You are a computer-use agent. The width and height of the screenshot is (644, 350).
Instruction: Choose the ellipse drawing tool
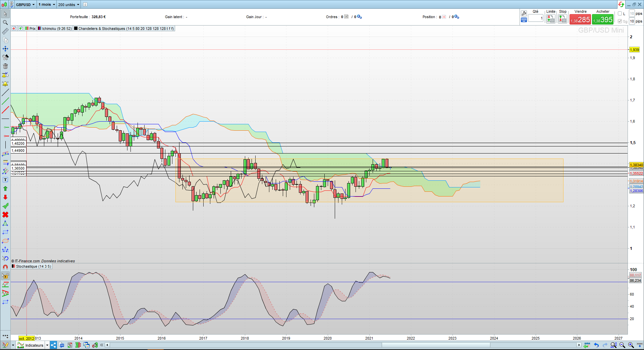pos(5,241)
